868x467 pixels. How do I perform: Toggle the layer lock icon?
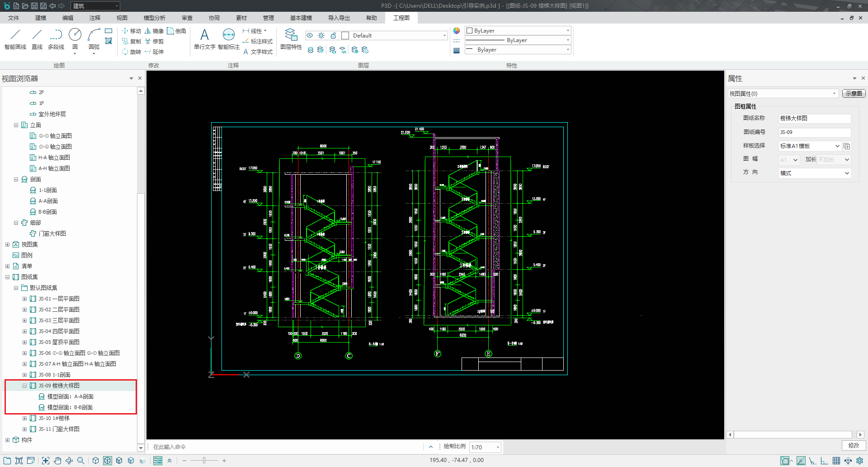coord(333,36)
